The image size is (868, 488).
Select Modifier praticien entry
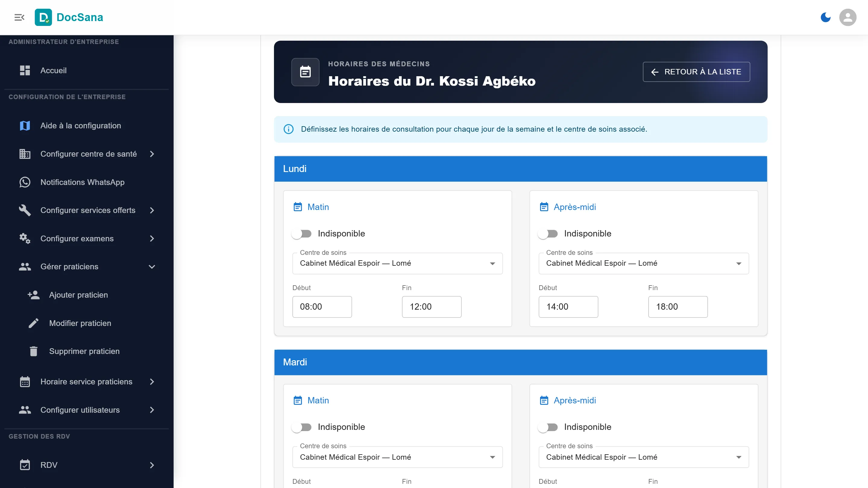click(86, 323)
